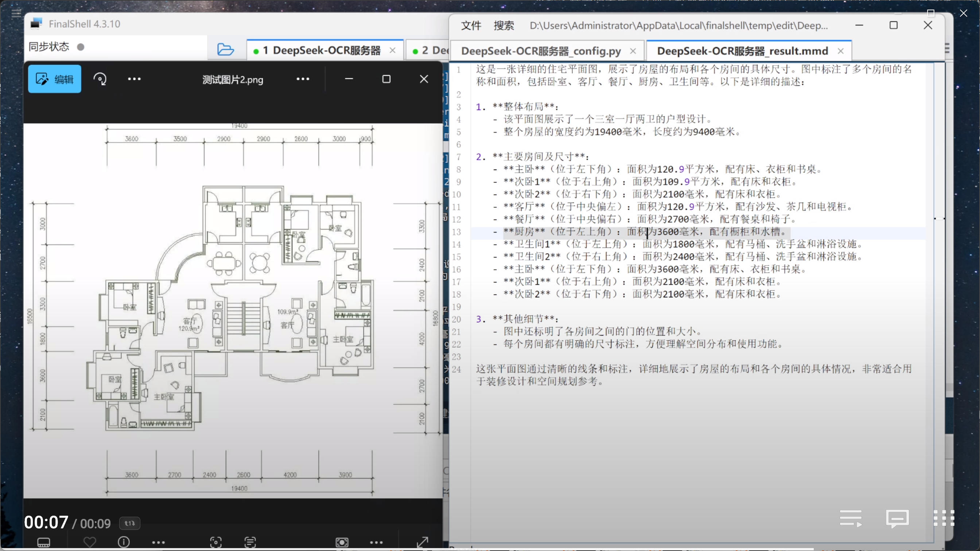Click the rotate image icon

coord(100,79)
